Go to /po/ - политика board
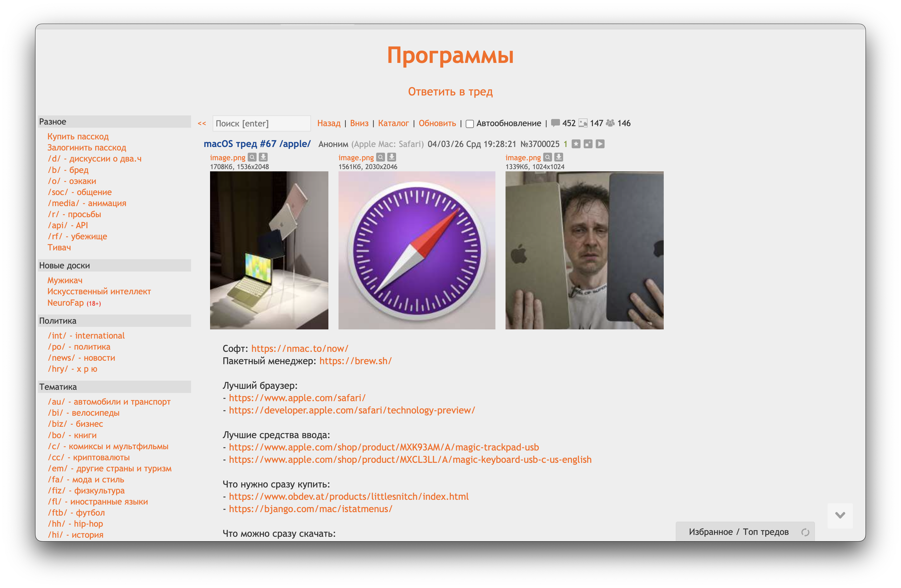 (79, 346)
